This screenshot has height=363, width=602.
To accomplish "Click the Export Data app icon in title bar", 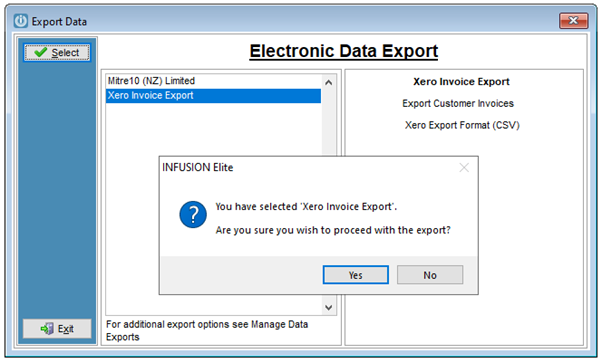I will (x=21, y=21).
